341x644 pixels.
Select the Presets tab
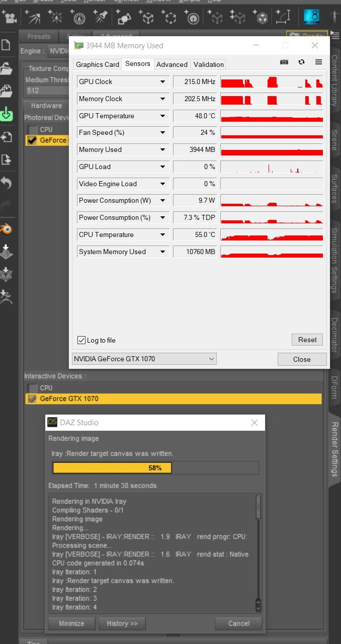click(x=39, y=37)
